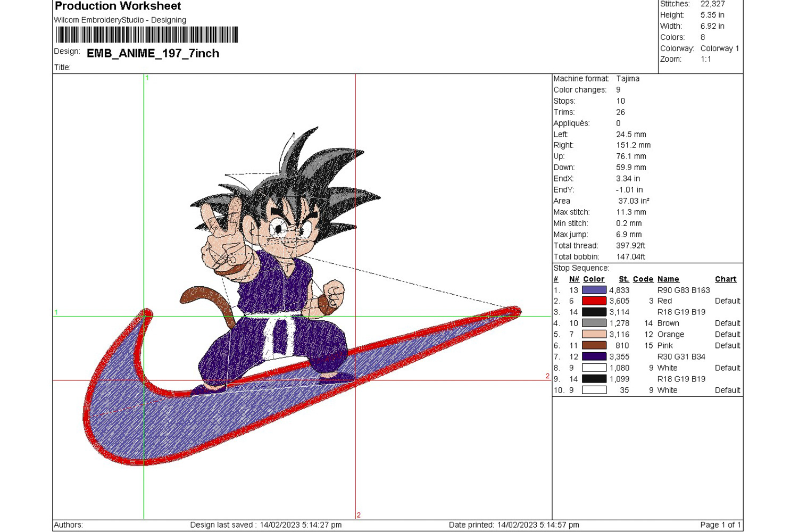Screen dimensions: 799x532
Task: Click the Production Worksheet title
Action: (x=118, y=6)
